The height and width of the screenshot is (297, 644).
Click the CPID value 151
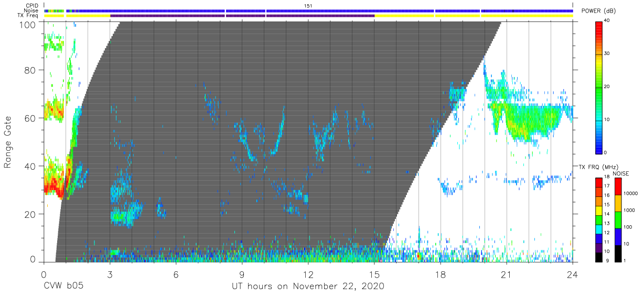308,5
